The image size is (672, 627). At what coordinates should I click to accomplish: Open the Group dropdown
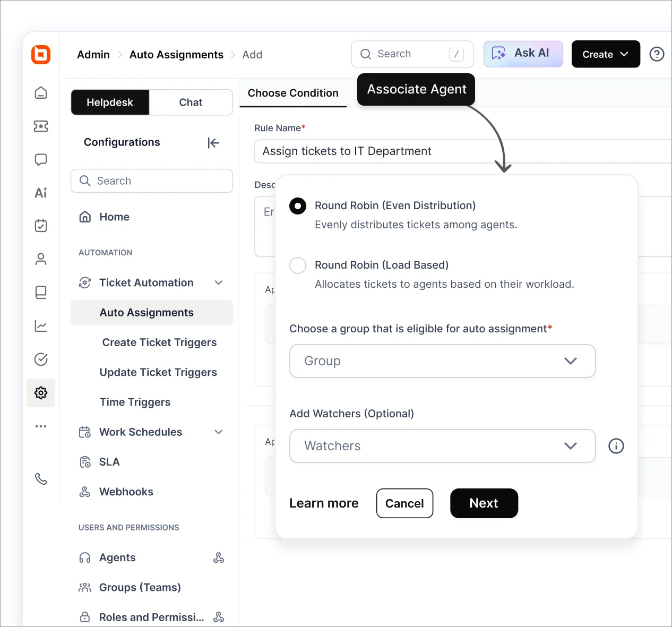(x=443, y=361)
